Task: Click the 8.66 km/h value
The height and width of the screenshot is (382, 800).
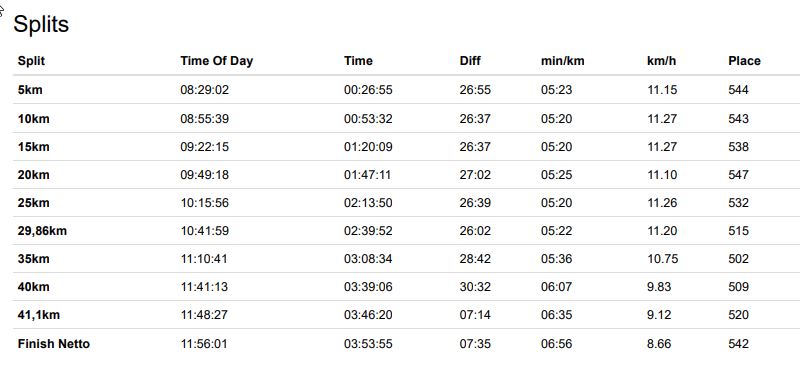Action: (659, 344)
